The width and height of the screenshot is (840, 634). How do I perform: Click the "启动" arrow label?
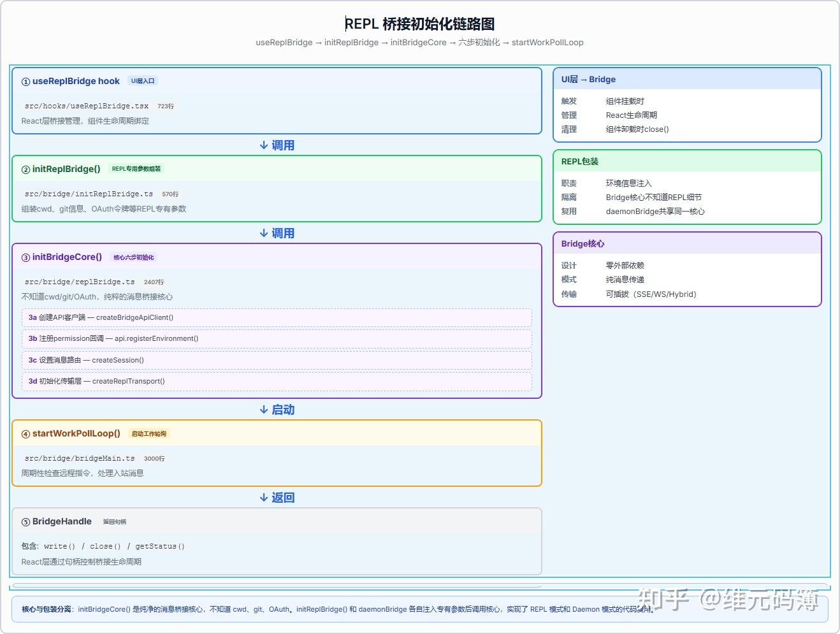277,410
